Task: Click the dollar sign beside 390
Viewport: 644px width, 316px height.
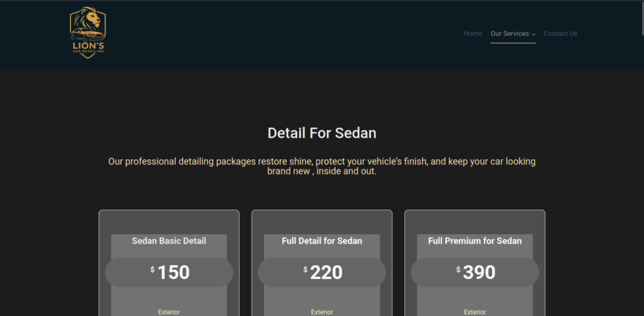Action: [x=458, y=269]
